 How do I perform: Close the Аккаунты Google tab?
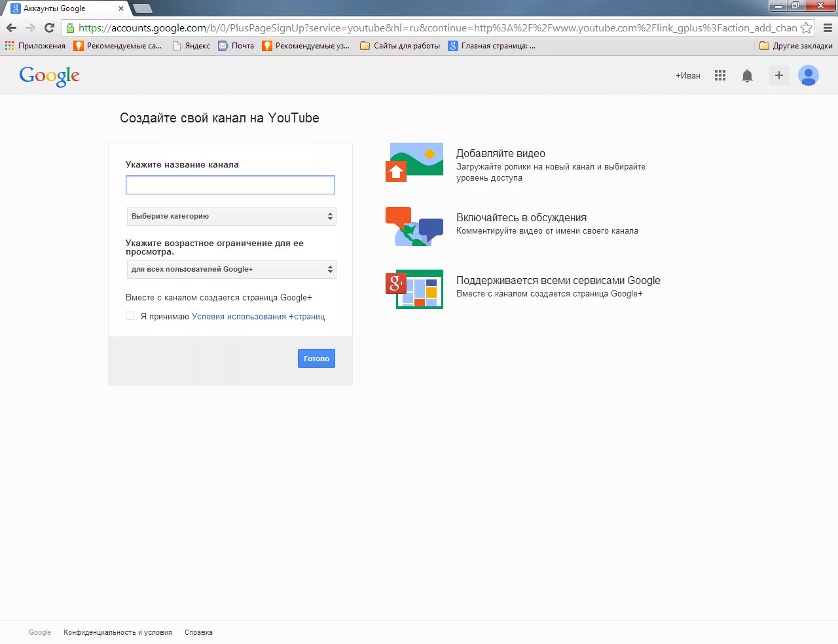pos(121,9)
